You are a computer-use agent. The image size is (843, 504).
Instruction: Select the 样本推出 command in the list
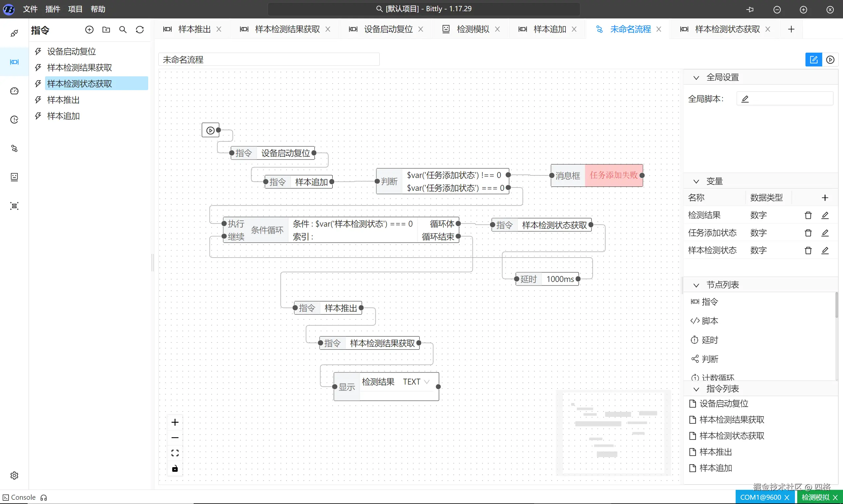coord(63,100)
